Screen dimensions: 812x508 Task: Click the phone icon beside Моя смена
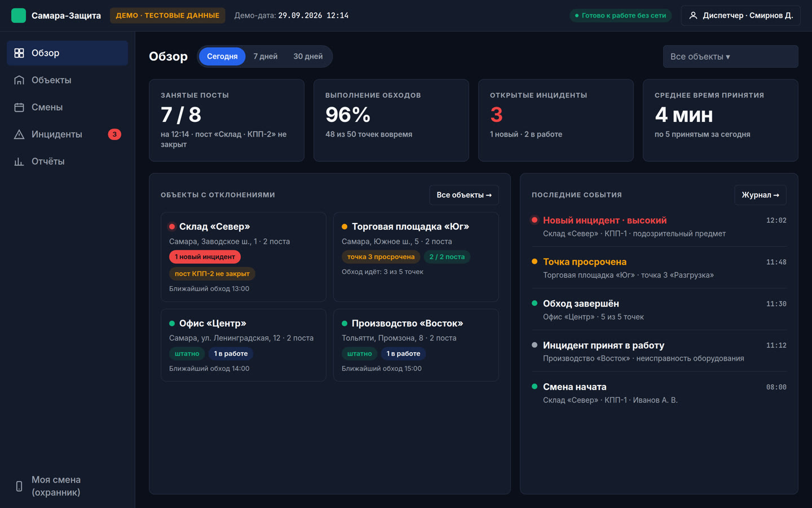[19, 486]
